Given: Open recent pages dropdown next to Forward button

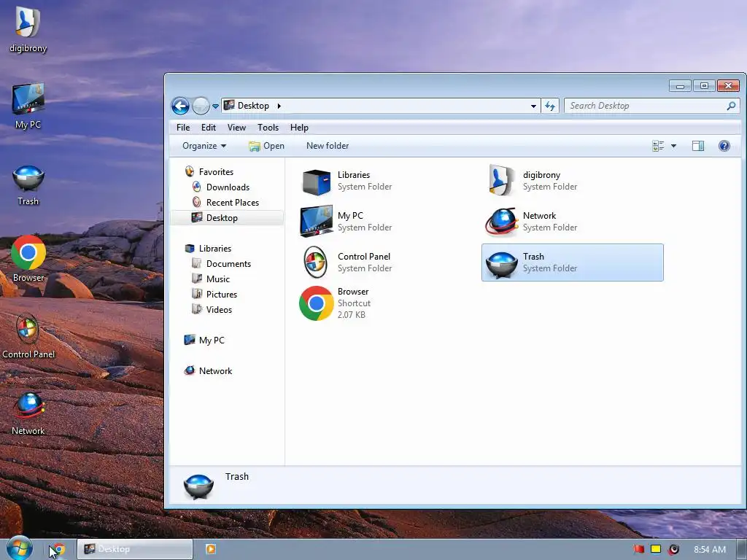Looking at the screenshot, I should (x=215, y=106).
